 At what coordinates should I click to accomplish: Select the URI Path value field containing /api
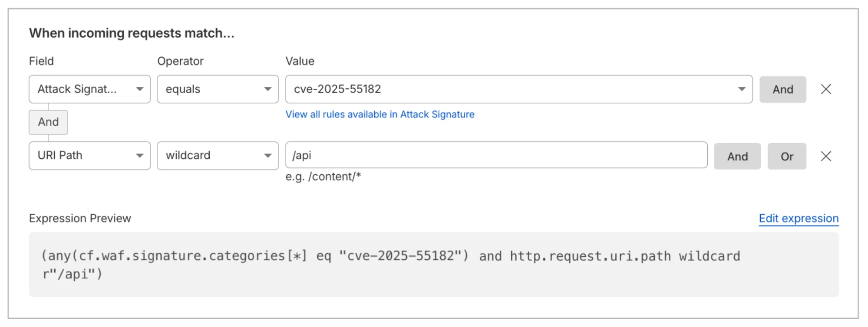click(x=497, y=156)
